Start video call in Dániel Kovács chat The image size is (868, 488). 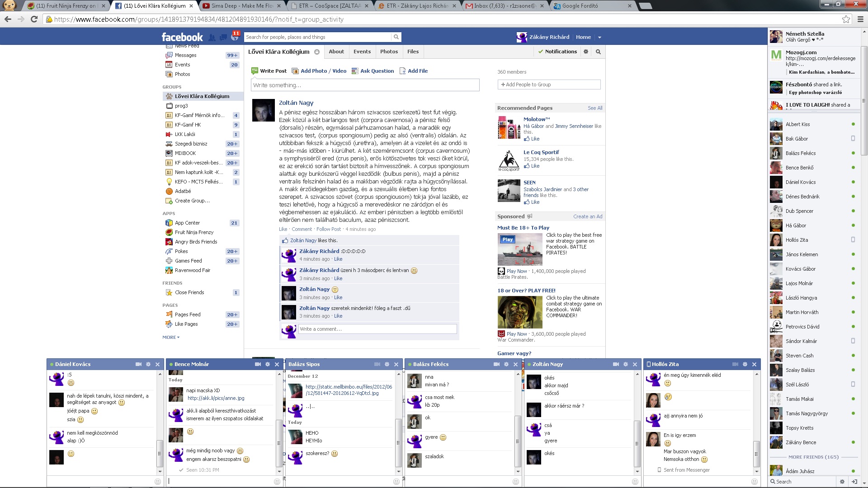(138, 364)
